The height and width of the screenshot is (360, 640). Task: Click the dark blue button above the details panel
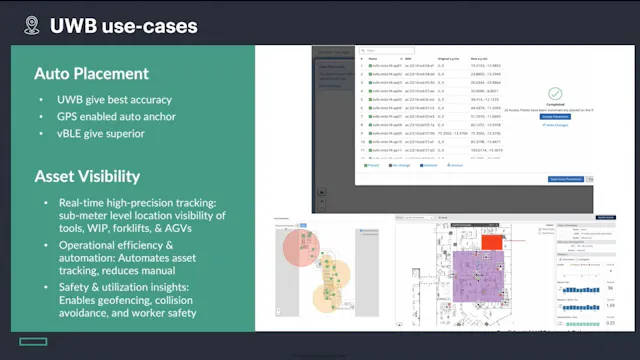606,218
